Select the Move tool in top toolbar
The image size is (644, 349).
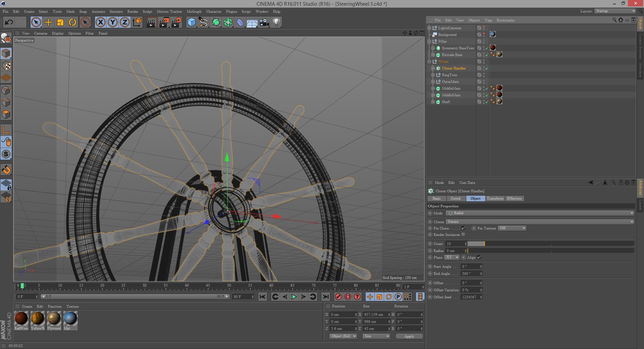(48, 22)
